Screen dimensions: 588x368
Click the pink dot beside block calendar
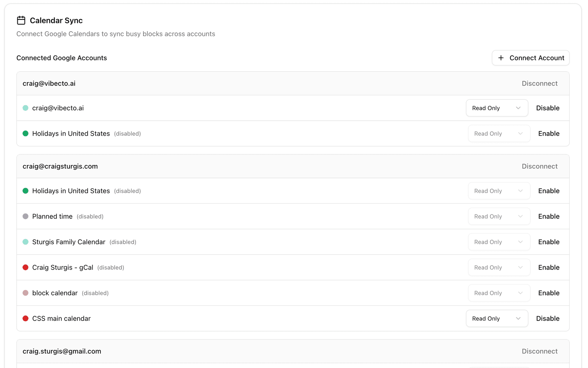pyautogui.click(x=25, y=293)
